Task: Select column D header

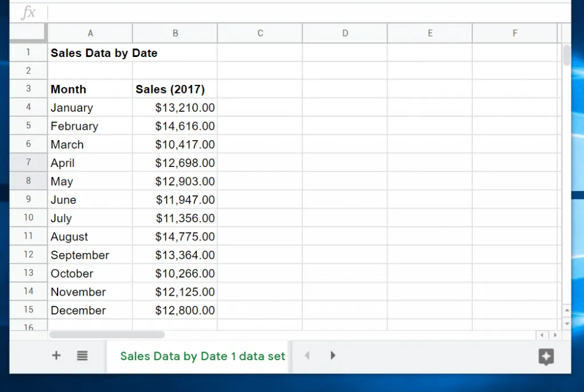Action: [344, 32]
